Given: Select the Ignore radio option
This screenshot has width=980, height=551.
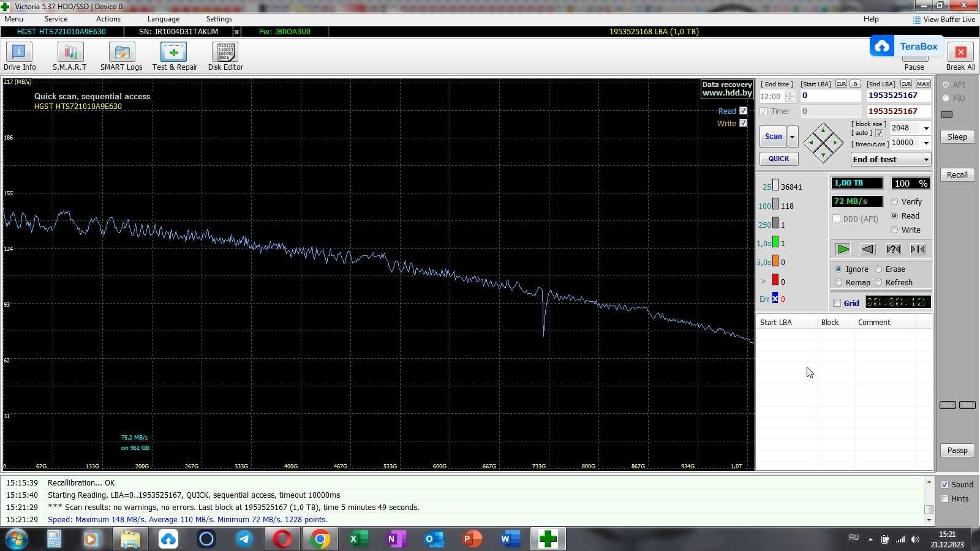Looking at the screenshot, I should point(839,269).
